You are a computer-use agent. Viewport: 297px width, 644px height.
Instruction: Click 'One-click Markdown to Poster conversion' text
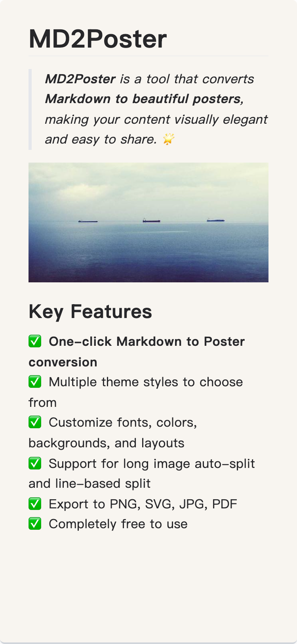137,352
